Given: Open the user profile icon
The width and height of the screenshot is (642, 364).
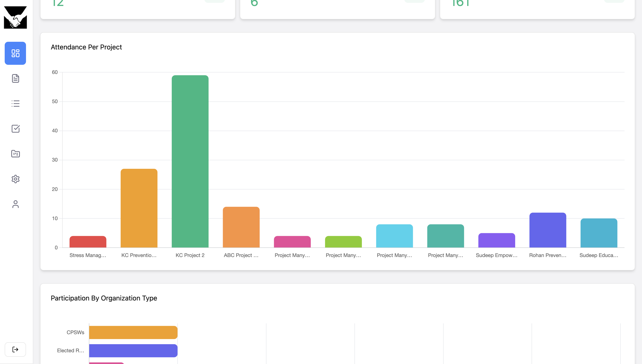Looking at the screenshot, I should pos(15,204).
